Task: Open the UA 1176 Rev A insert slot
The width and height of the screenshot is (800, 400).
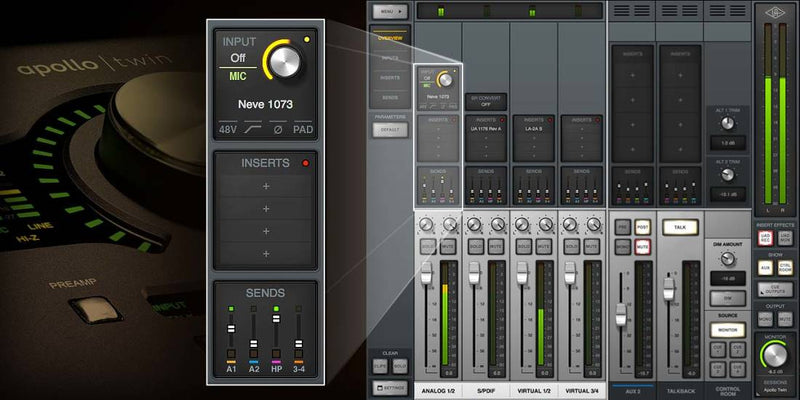Action: [x=486, y=129]
